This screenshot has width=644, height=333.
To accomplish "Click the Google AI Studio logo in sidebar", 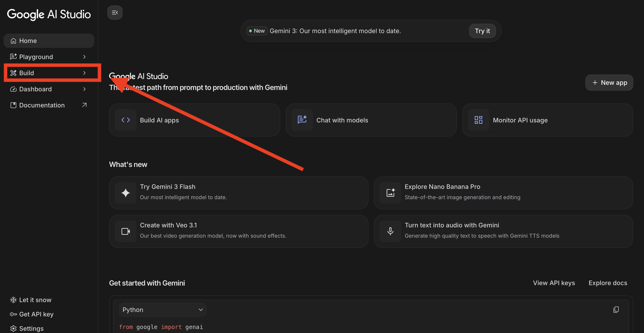I will click(49, 14).
